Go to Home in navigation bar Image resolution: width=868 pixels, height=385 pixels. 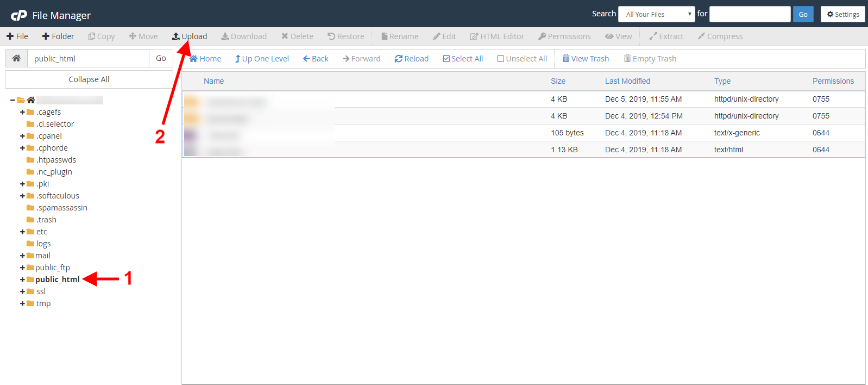point(205,59)
